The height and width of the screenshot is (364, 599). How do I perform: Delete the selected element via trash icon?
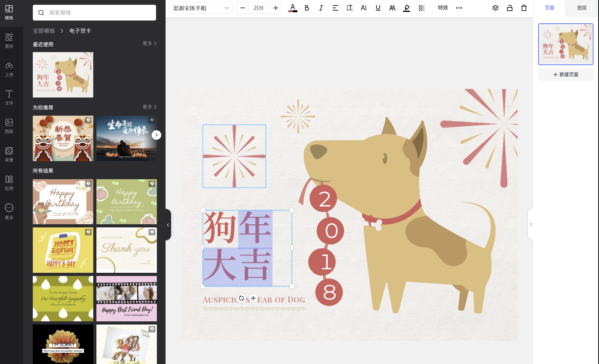[524, 8]
